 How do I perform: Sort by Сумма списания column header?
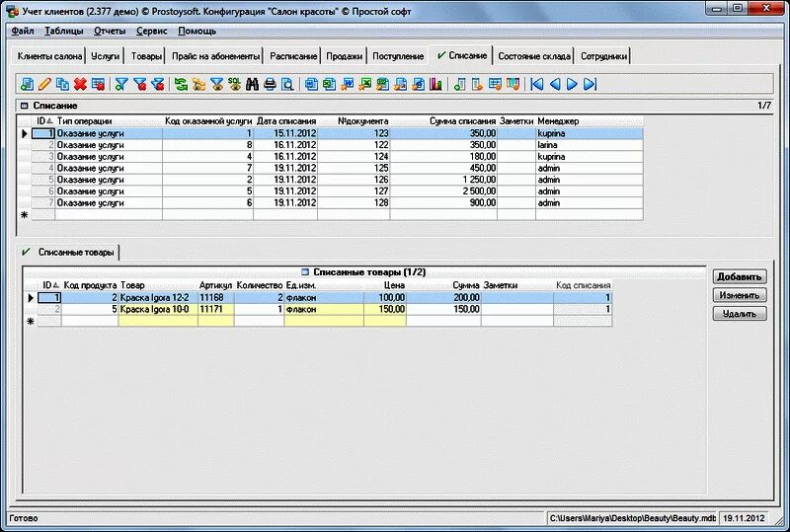[443, 121]
